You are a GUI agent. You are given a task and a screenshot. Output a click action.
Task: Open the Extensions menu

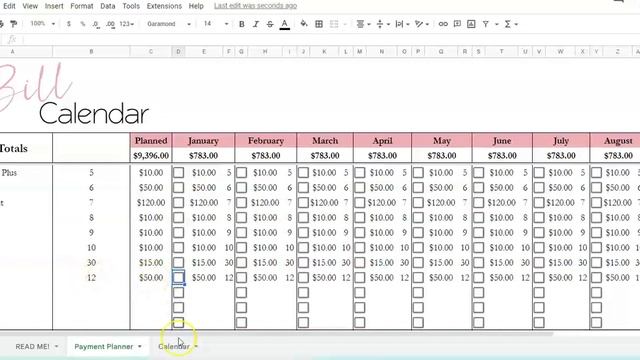pyautogui.click(x=164, y=6)
